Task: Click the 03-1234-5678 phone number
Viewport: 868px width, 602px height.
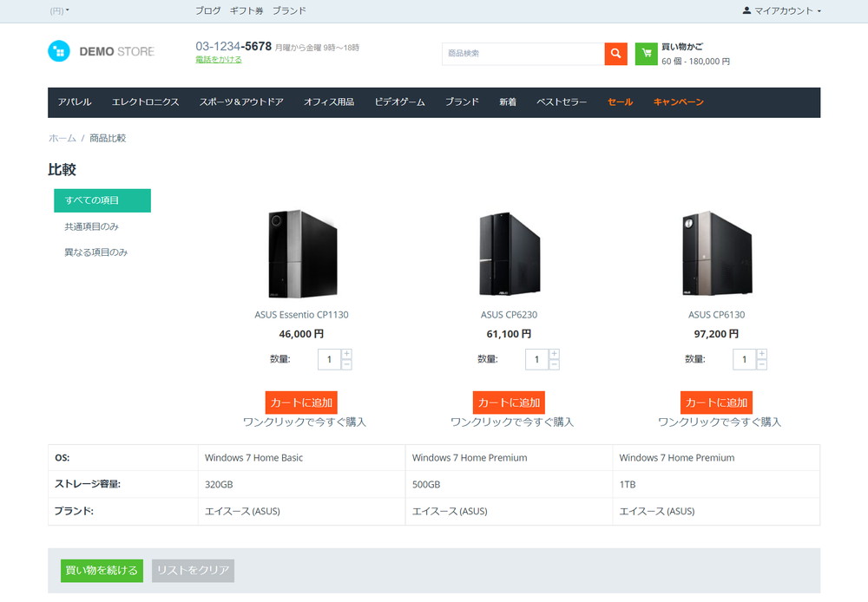Action: tap(233, 47)
